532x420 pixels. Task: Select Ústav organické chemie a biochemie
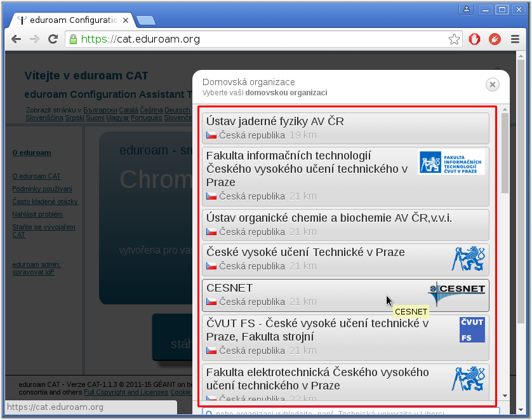click(x=345, y=225)
